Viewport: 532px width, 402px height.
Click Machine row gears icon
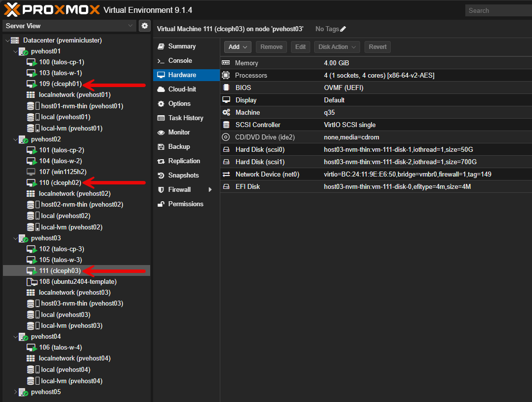226,112
